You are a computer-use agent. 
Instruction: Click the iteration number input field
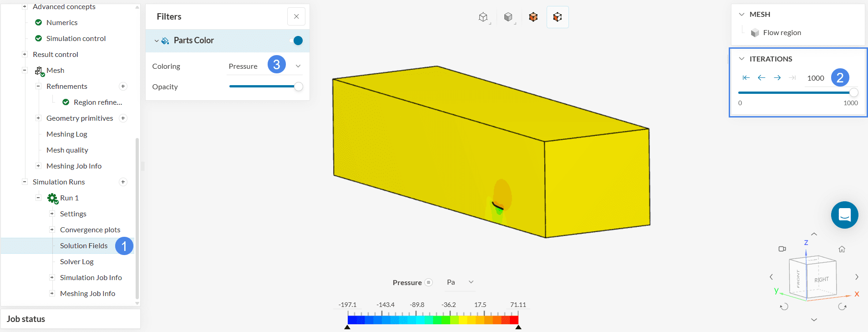coord(815,78)
